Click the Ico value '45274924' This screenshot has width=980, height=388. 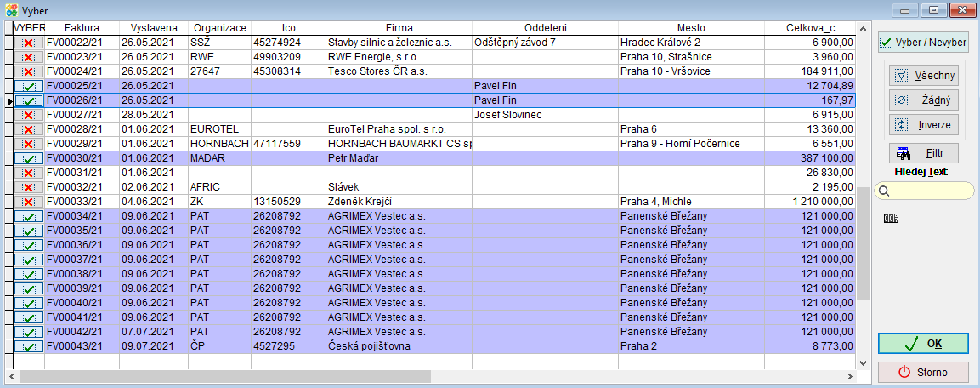288,43
